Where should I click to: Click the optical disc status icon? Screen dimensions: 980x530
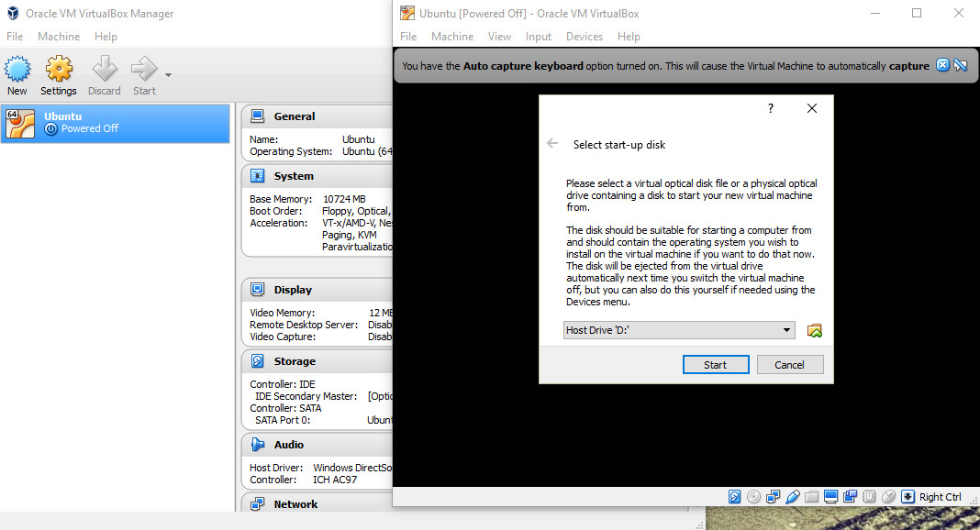point(753,497)
